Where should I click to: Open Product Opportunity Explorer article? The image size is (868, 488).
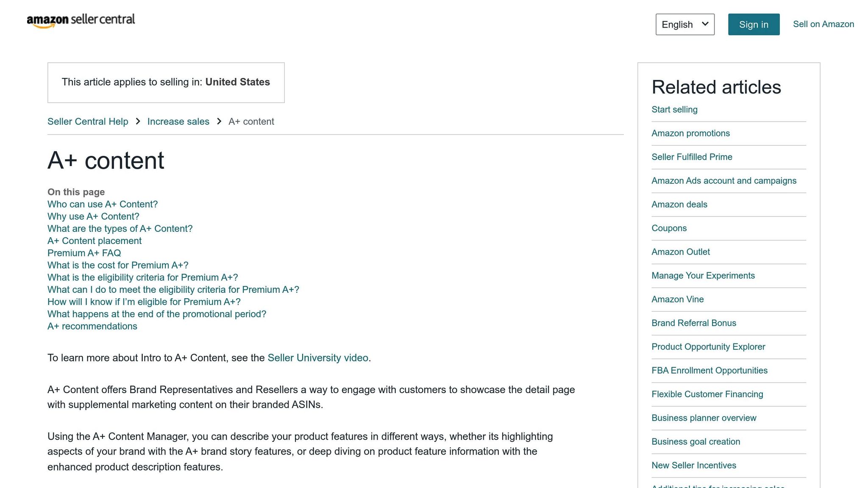[x=708, y=347]
